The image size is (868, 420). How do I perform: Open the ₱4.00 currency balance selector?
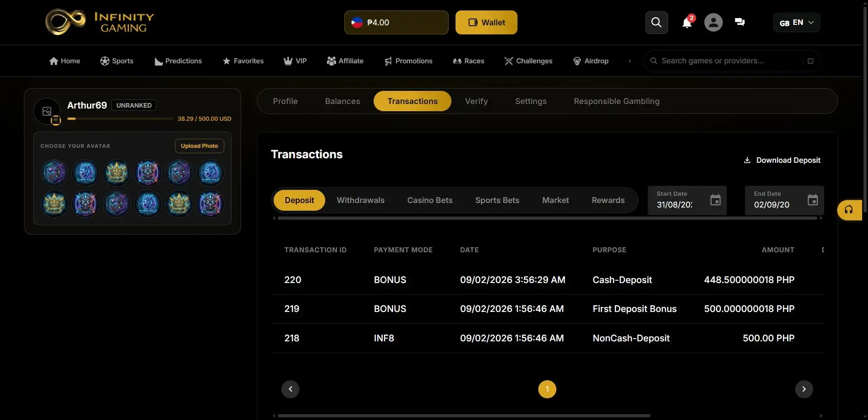pos(396,23)
